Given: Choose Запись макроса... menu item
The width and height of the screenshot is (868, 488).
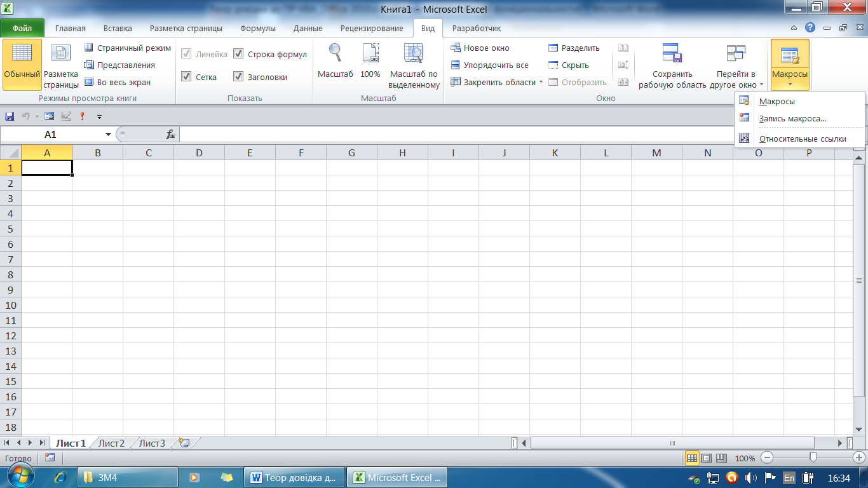Looking at the screenshot, I should pos(799,118).
